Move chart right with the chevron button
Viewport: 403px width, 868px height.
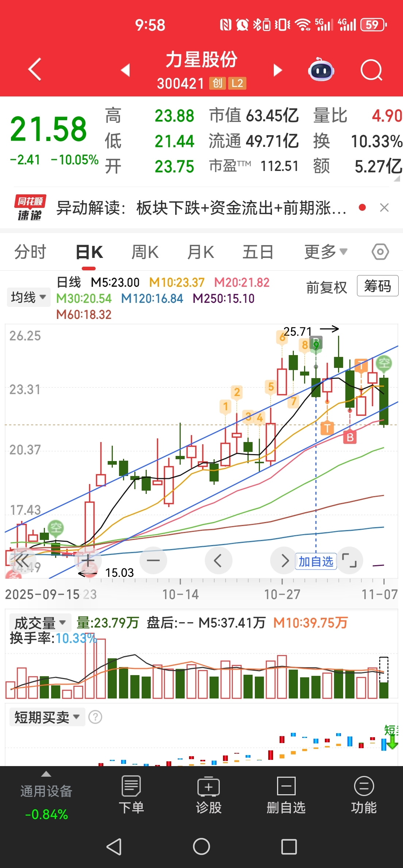(x=284, y=560)
